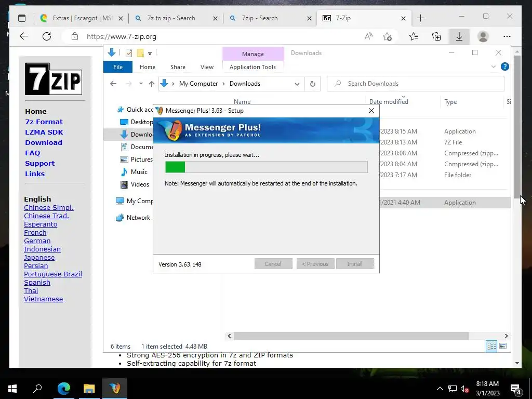Close the Messenger Plus! Setup dialog
This screenshot has width=532, height=399.
tap(371, 111)
